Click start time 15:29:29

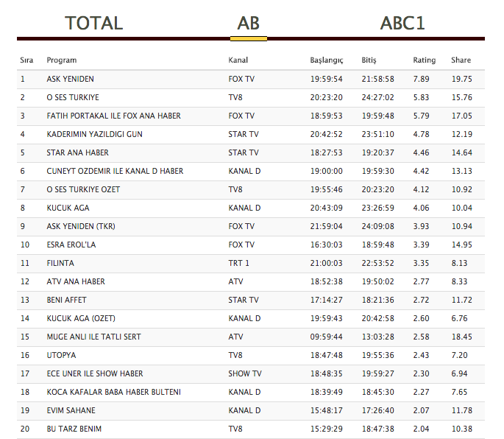point(326,429)
